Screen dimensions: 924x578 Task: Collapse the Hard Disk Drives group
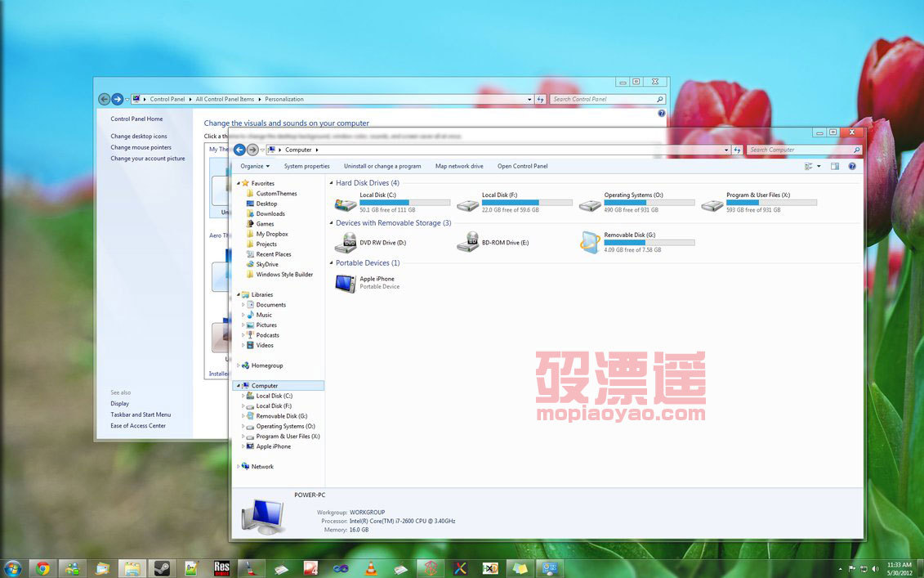point(331,183)
